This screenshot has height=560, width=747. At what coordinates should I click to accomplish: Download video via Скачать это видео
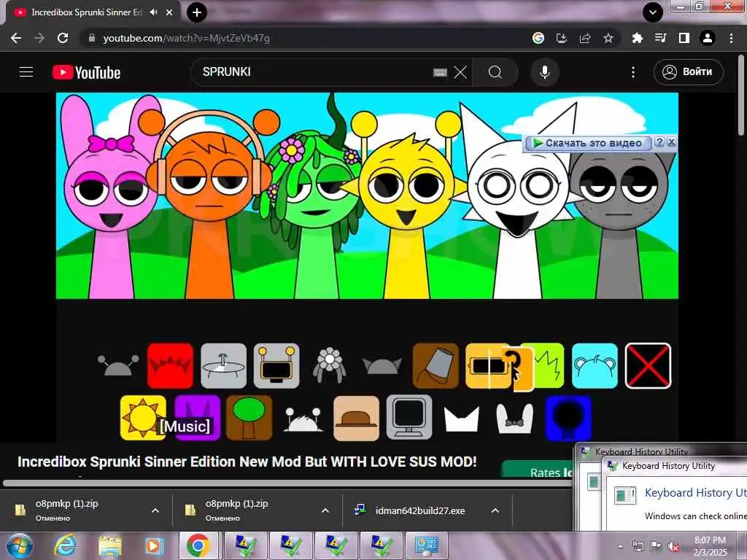click(588, 143)
